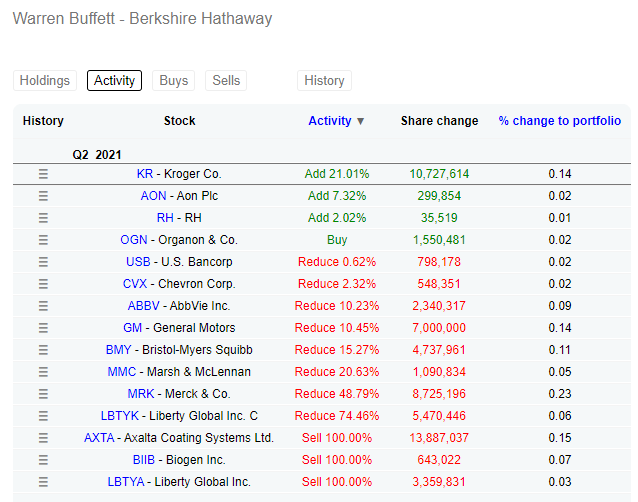This screenshot has width=638, height=502.
Task: Select 'Reduce 74.46%' activity text
Action: [337, 416]
